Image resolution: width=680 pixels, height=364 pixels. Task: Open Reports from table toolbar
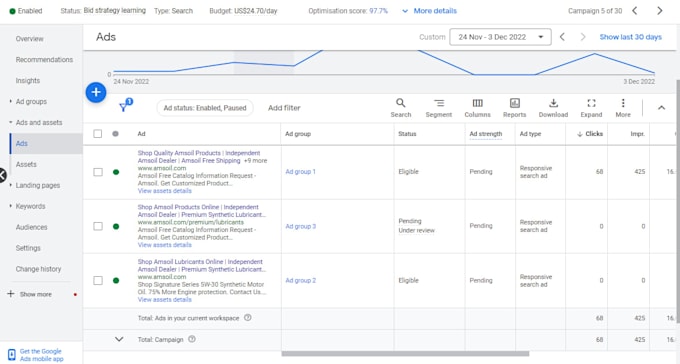tap(514, 108)
